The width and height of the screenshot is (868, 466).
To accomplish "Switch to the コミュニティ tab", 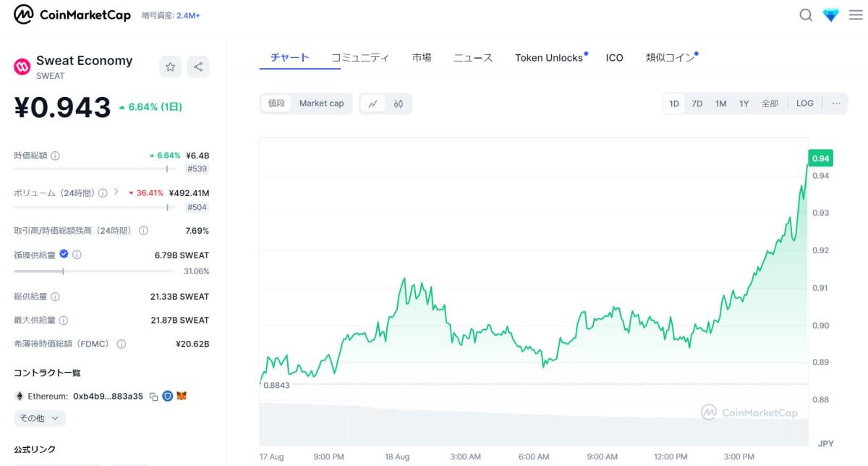I will [359, 56].
